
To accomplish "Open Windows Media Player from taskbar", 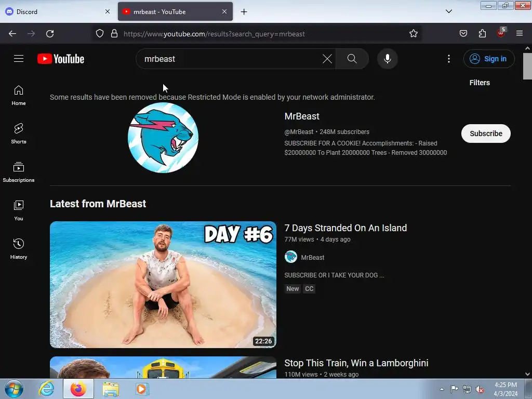I will pos(142,389).
